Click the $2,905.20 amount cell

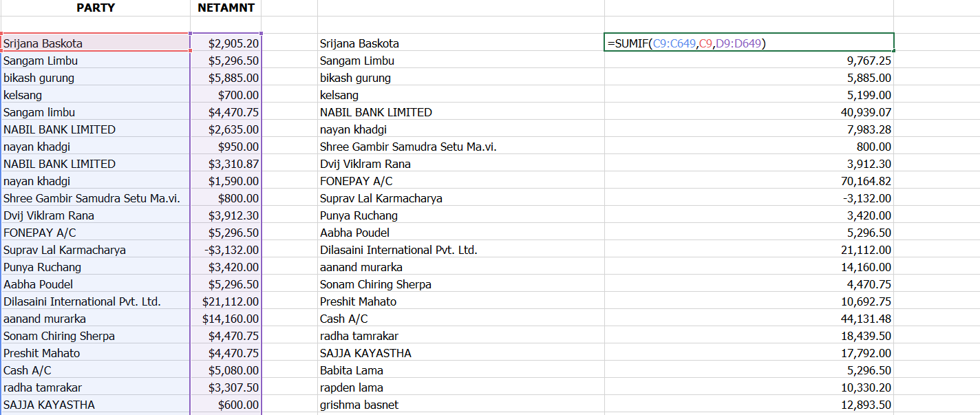(226, 43)
